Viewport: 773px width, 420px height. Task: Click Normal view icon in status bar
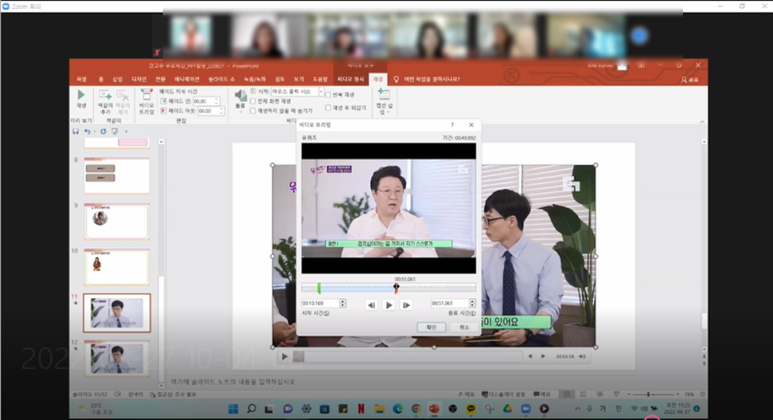567,394
